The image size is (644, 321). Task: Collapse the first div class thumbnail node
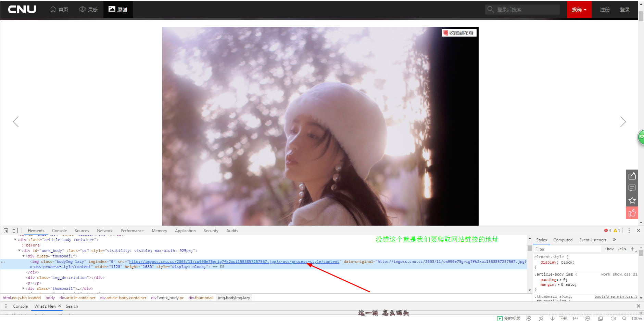click(x=23, y=256)
